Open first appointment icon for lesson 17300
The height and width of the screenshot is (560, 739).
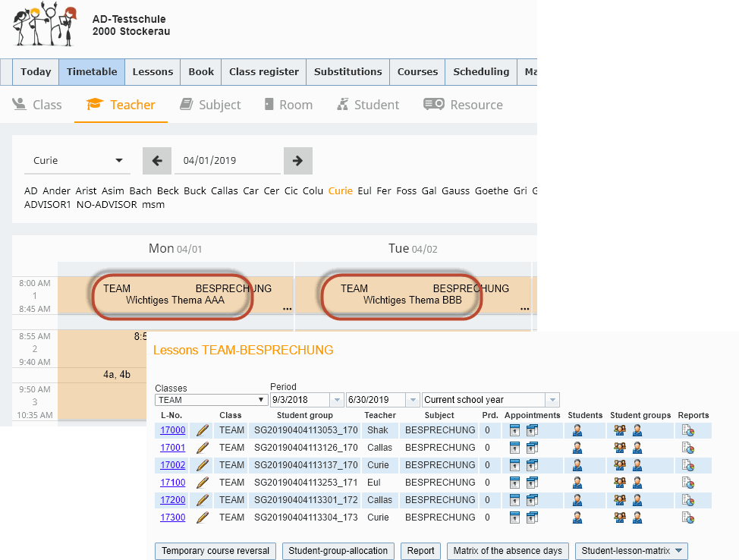(514, 518)
